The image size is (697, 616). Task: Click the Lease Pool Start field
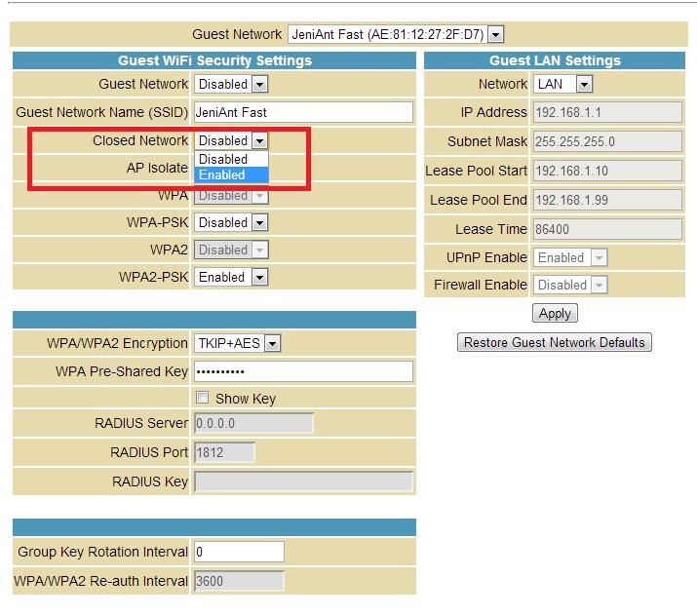[607, 171]
